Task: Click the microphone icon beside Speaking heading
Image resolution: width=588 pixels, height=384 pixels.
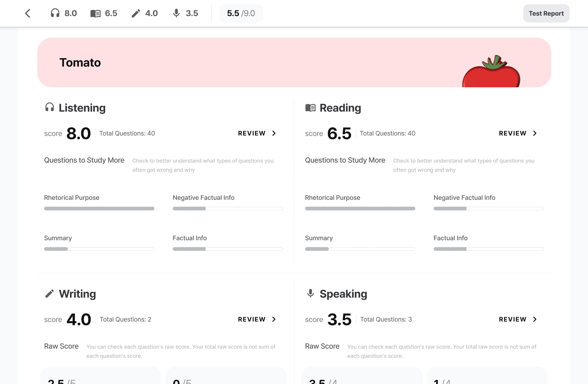Action: tap(311, 294)
